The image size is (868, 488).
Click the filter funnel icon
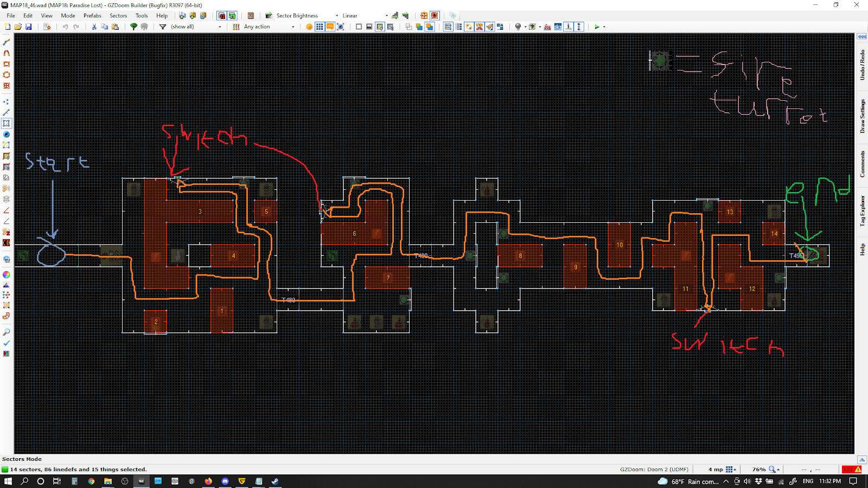click(163, 27)
